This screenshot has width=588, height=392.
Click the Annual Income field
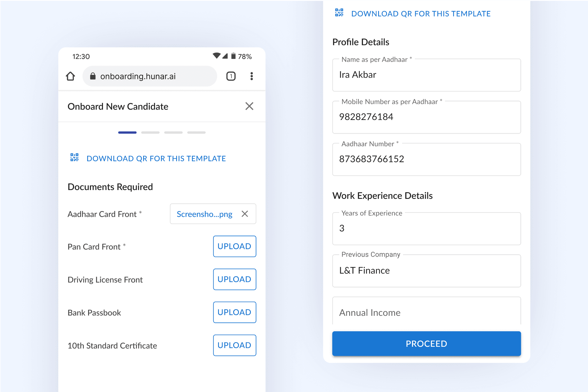(x=426, y=313)
